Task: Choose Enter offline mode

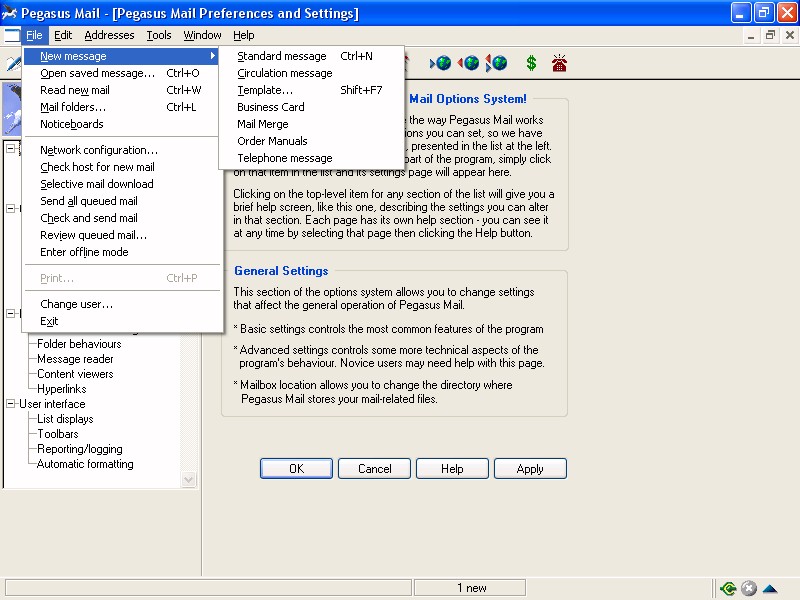Action: pyautogui.click(x=122, y=252)
